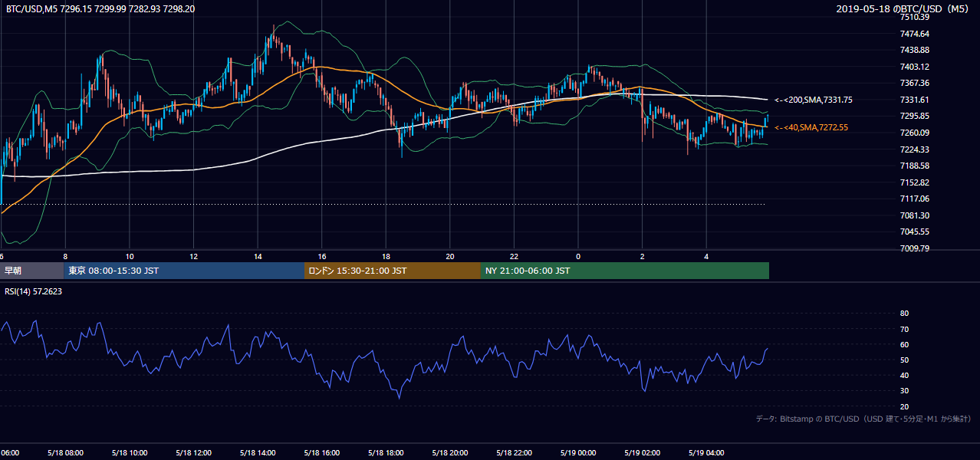Click the 東京 08:00-15:30 JST session bar
Screen dimensions: 980x460
coord(184,271)
